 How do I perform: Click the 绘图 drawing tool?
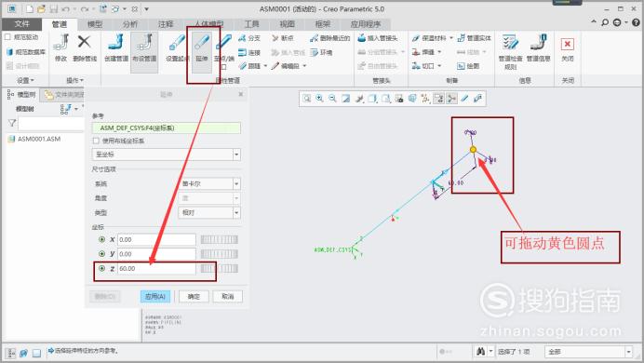(x=468, y=66)
